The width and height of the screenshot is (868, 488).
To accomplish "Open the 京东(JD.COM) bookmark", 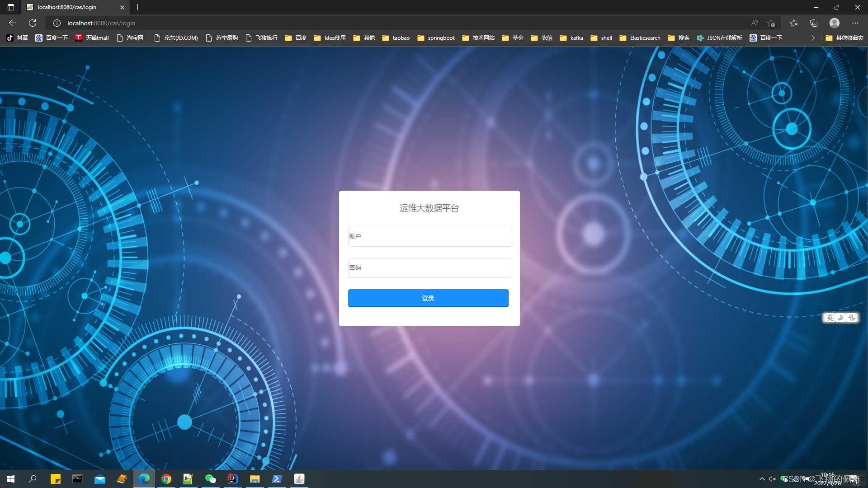I will pyautogui.click(x=176, y=38).
